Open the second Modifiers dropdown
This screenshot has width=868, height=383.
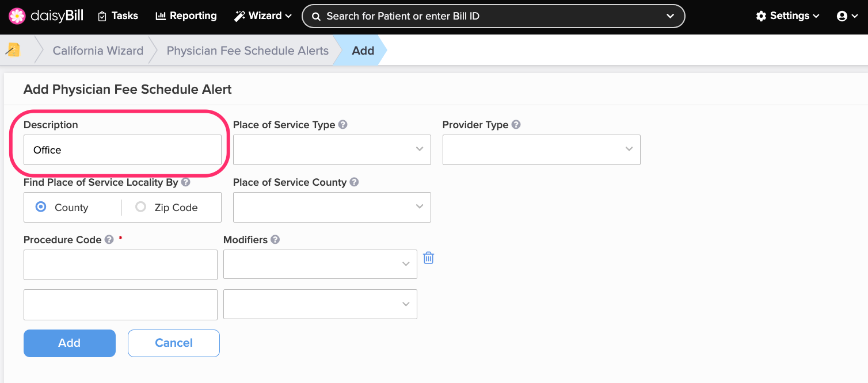click(x=320, y=304)
